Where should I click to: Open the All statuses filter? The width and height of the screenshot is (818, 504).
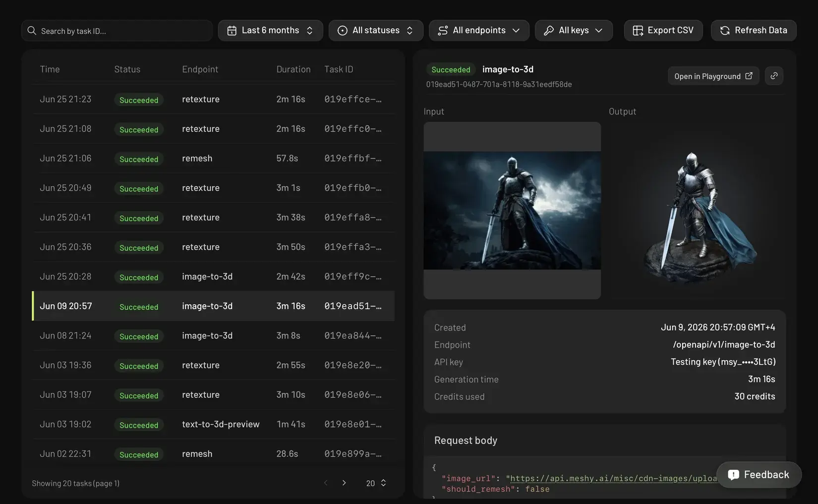pos(376,30)
